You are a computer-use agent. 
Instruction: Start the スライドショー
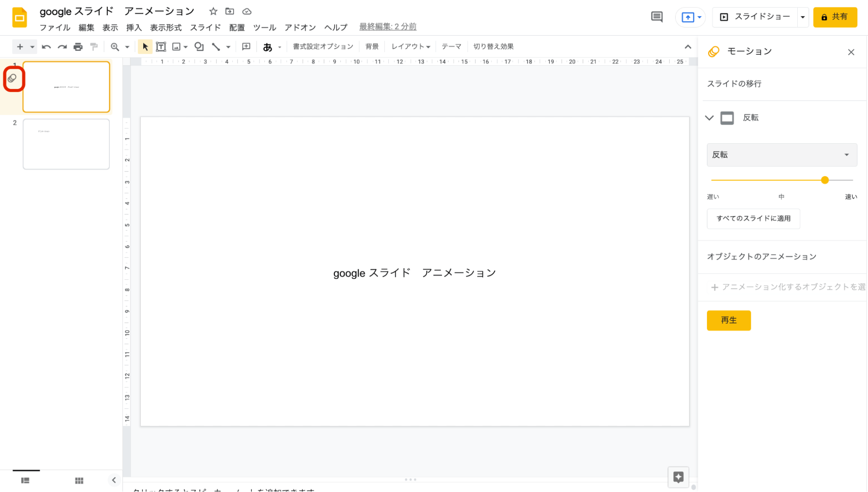click(755, 17)
